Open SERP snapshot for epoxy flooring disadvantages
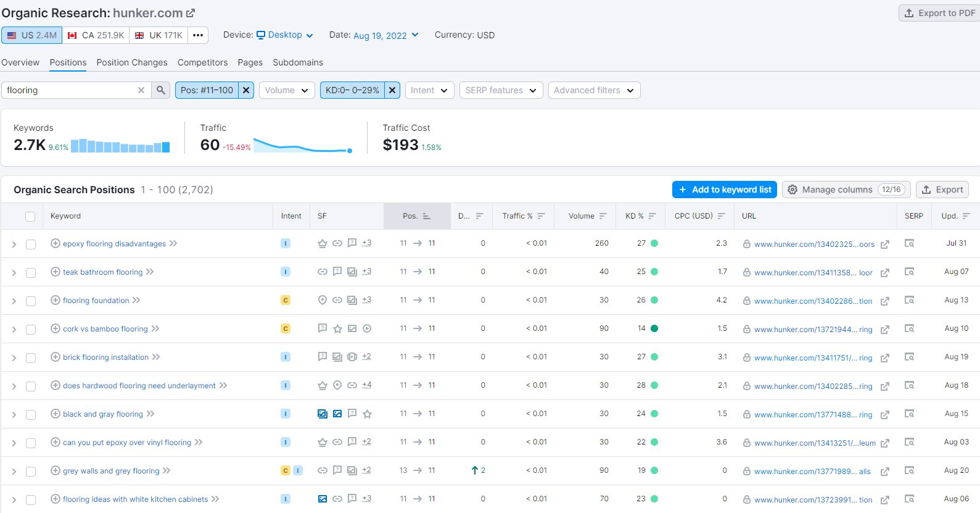 coord(909,243)
